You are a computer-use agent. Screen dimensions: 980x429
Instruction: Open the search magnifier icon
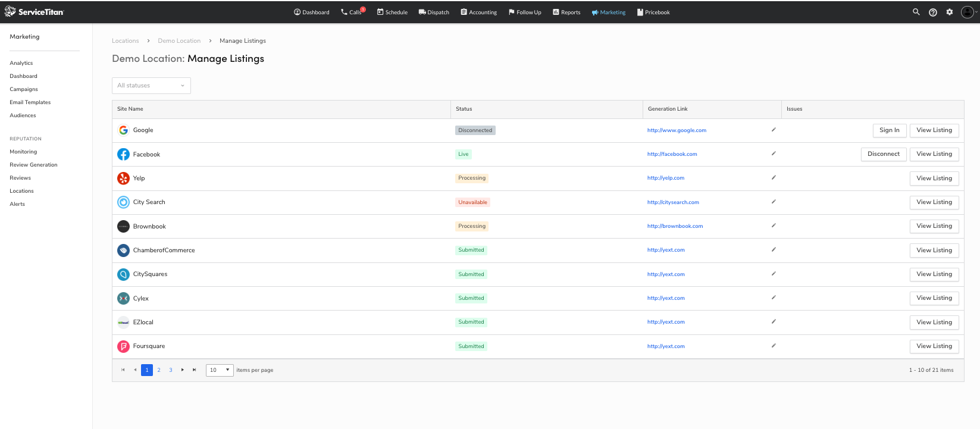[916, 12]
